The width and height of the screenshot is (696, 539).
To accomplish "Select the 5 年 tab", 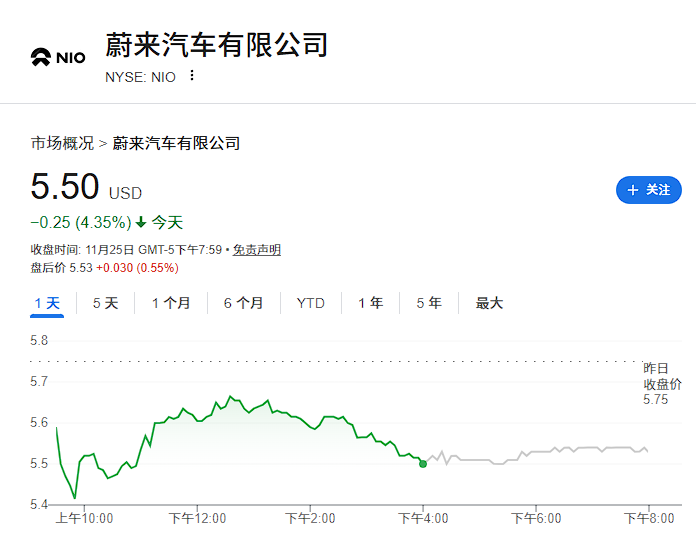I will [429, 303].
